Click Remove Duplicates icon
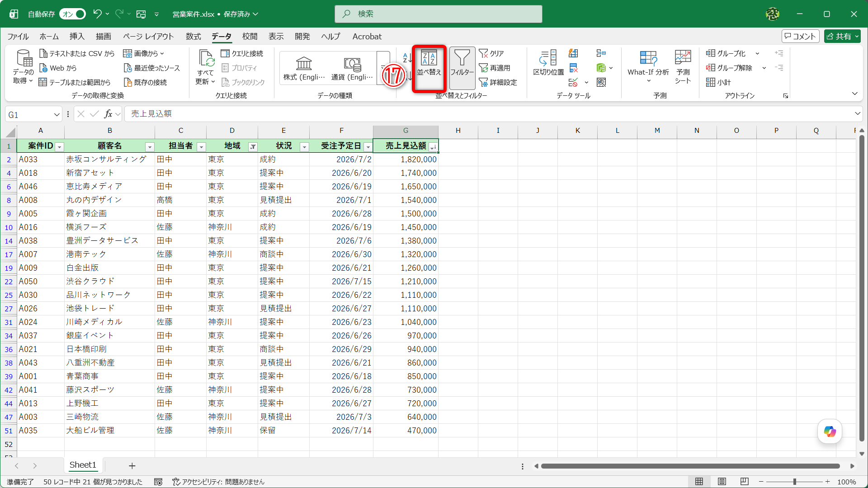 point(573,68)
